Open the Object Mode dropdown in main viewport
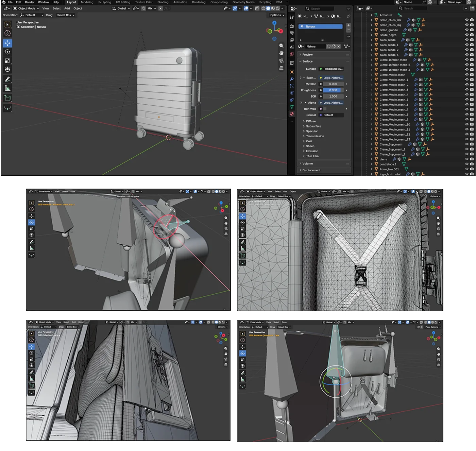476x451 pixels. pos(26,8)
